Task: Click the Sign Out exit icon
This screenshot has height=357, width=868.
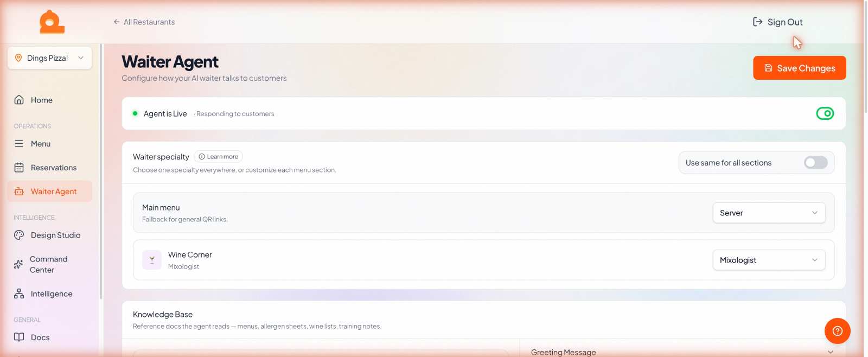Action: [x=758, y=22]
